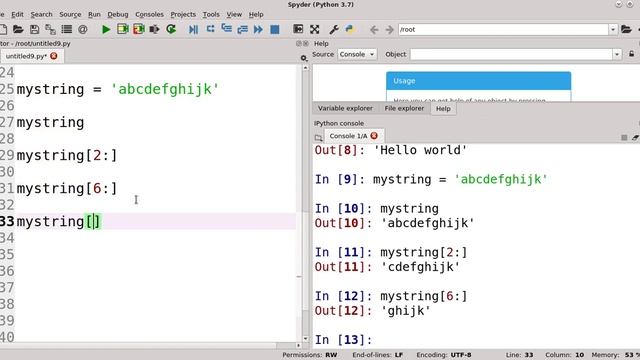This screenshot has height=360, width=640.
Task: Open the console tab browse button
Action: 318,137
